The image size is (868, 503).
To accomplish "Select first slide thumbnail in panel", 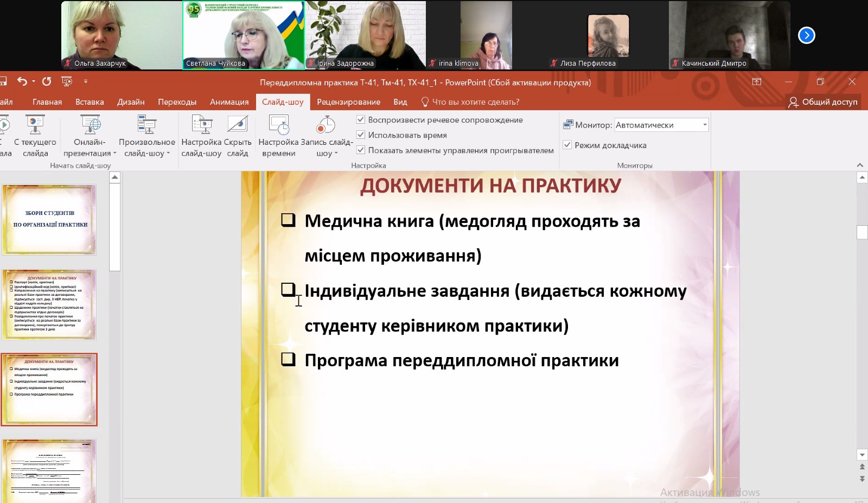I will 49,219.
